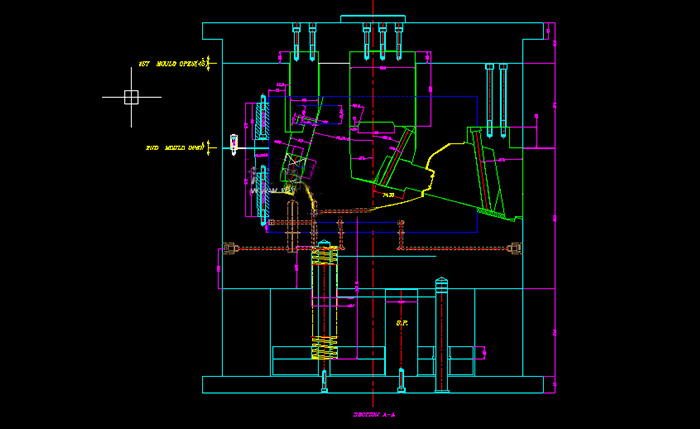Click the small pin at 2nd mould open line
The height and width of the screenshot is (429, 700).
(x=234, y=144)
